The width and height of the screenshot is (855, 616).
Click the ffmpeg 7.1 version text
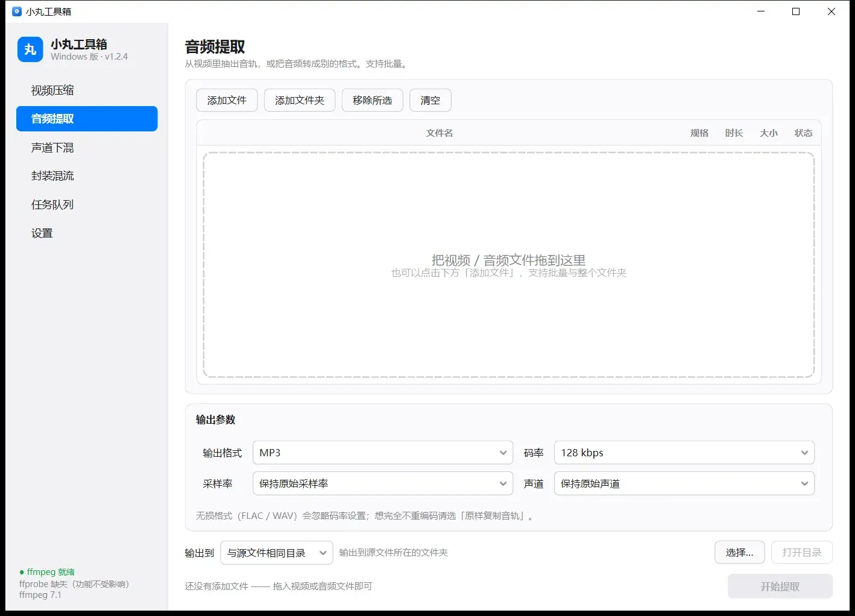[40, 595]
